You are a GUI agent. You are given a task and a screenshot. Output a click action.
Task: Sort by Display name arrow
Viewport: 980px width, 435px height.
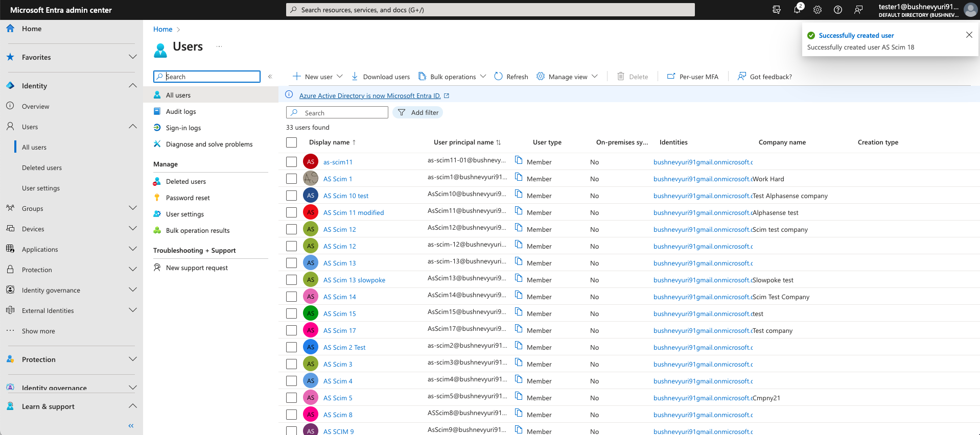(x=354, y=142)
